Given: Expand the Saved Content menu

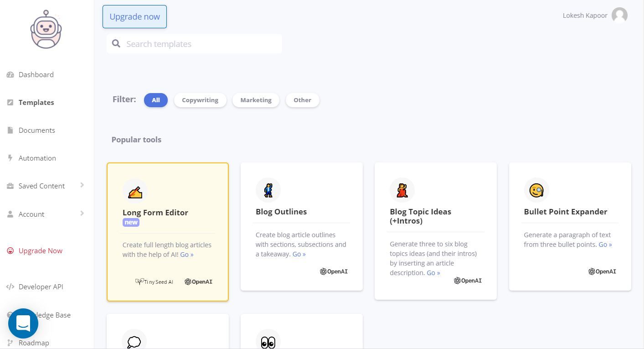Looking at the screenshot, I should click(41, 186).
